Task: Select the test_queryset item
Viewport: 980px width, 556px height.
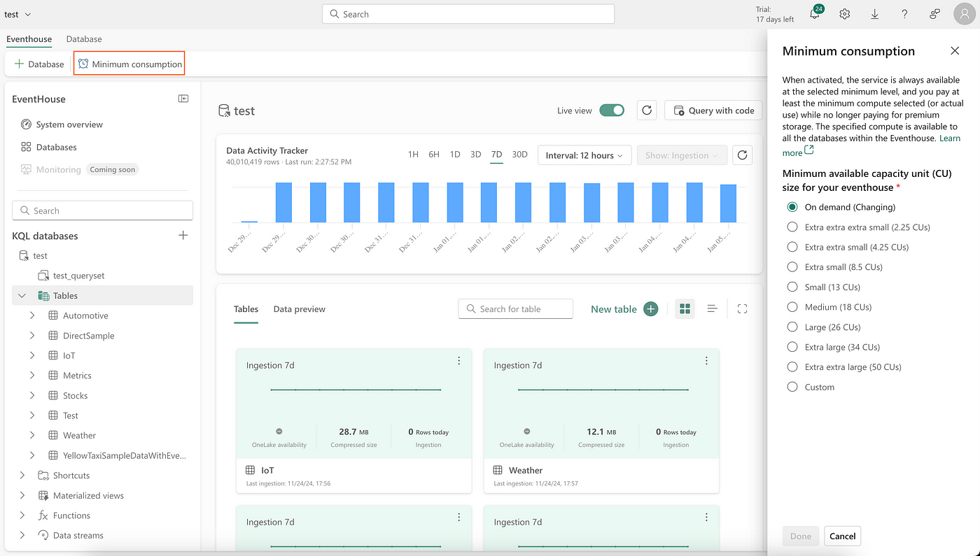Action: click(x=71, y=276)
